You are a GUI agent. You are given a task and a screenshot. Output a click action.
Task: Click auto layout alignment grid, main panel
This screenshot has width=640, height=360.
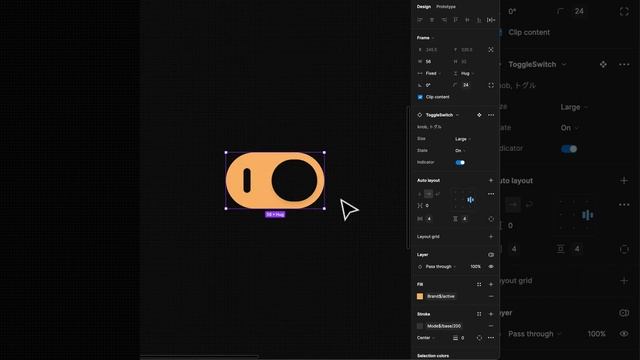click(x=463, y=200)
